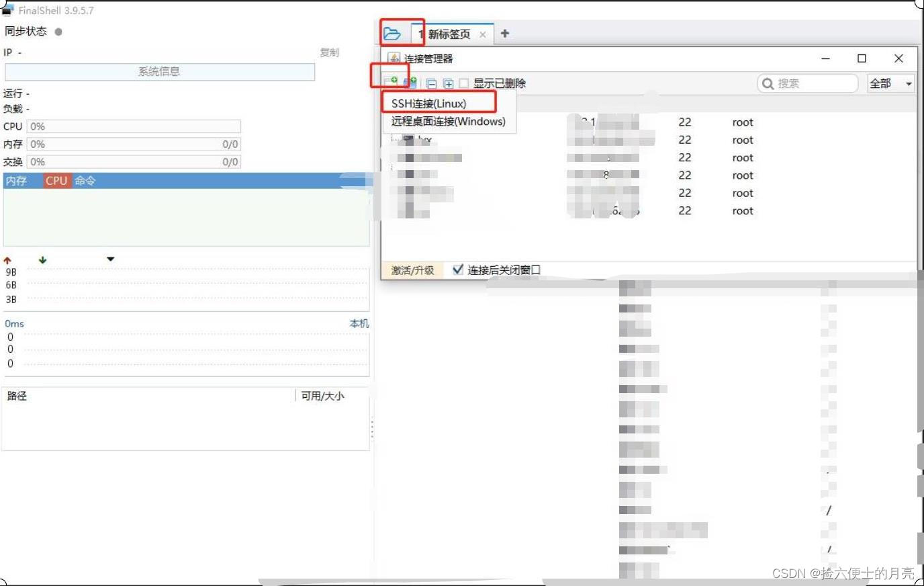This screenshot has height=586, width=924.
Task: Choose SSH连接(Linux) from the menu
Action: click(429, 103)
